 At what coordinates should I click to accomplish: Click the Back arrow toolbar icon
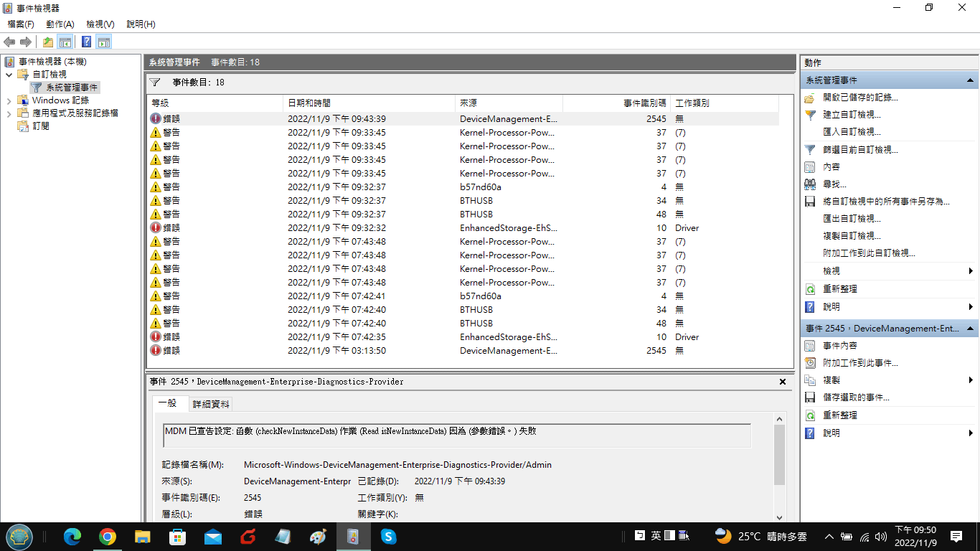(9, 42)
